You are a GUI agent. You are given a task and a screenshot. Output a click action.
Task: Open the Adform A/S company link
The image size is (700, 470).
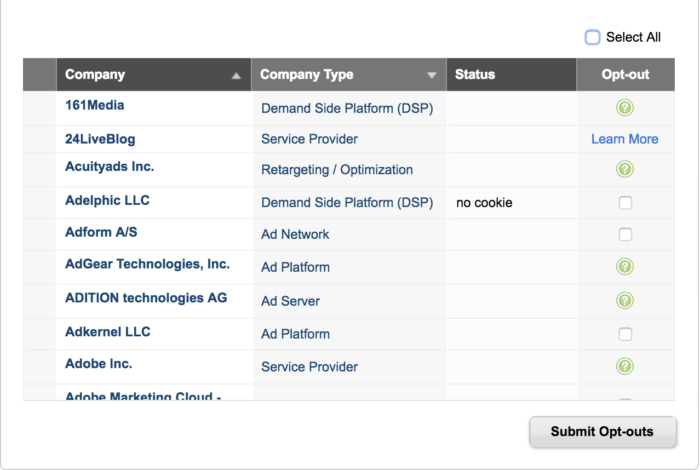[101, 232]
